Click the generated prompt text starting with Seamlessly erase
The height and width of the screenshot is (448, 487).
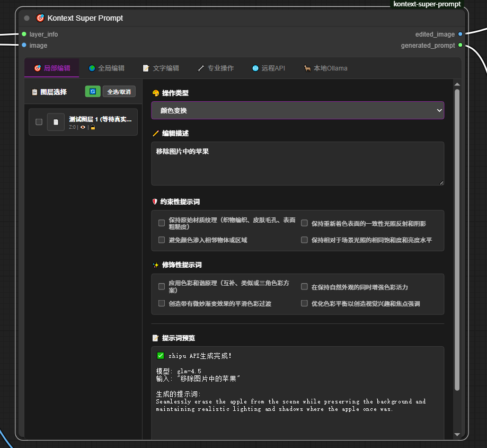pyautogui.click(x=291, y=405)
